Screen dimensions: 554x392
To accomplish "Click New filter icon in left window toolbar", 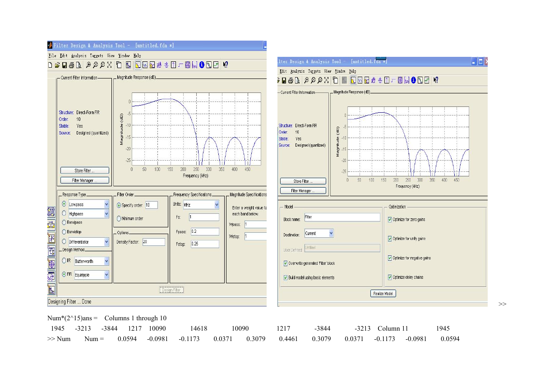I will point(50,65).
